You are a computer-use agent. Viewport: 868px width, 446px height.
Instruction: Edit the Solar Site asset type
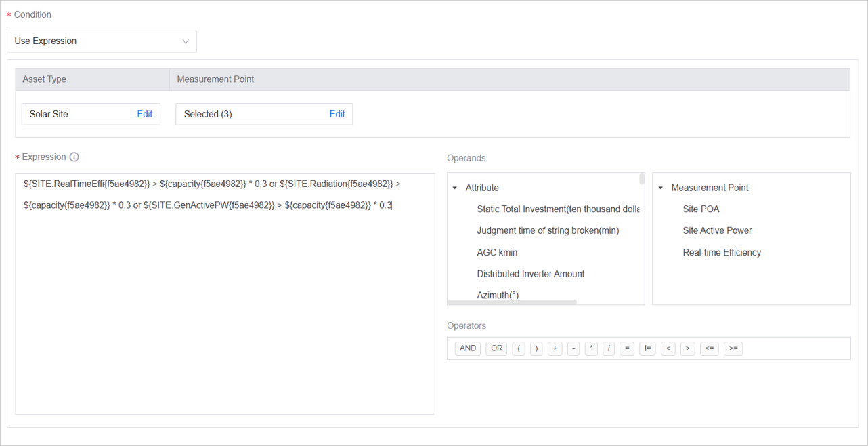[x=144, y=115]
